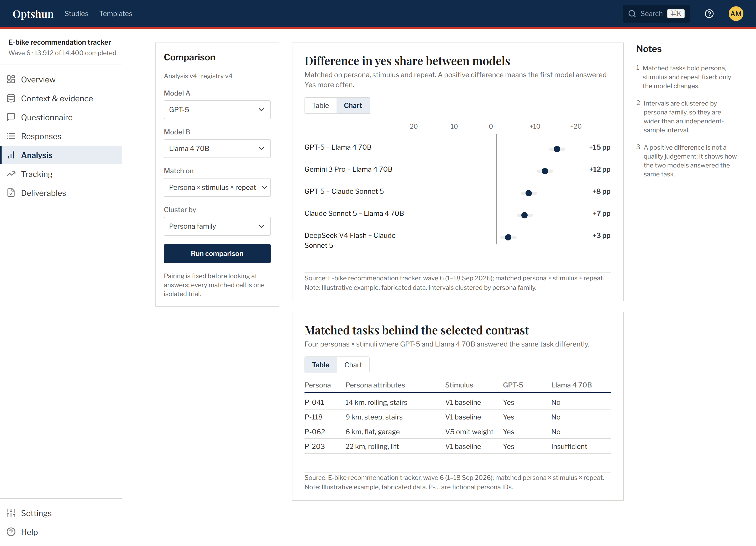Click the +3 pp value
Screen dimensions: 756x546
click(x=601, y=235)
